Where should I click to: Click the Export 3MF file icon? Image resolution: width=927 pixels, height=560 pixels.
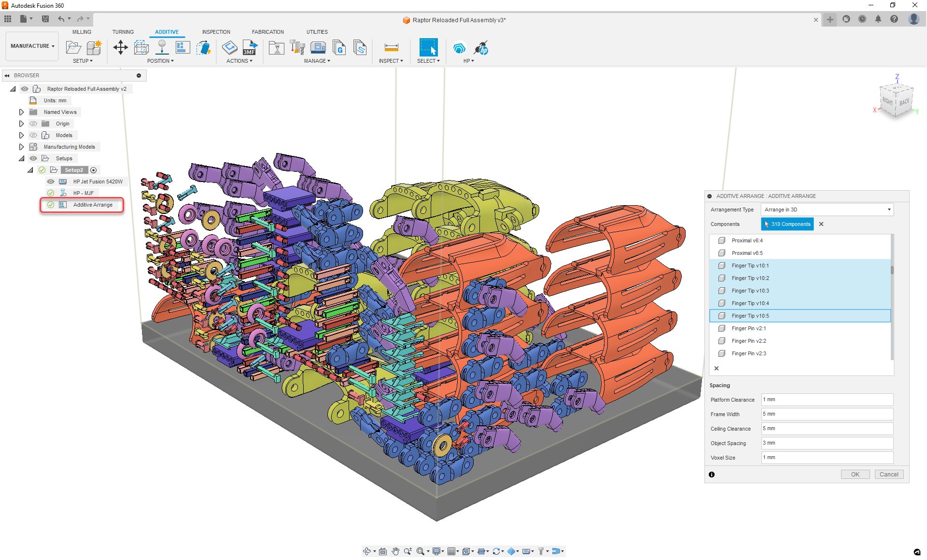point(250,47)
